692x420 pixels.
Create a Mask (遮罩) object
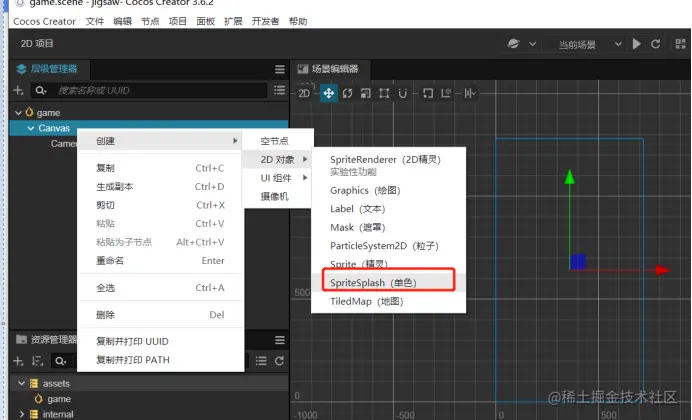[x=388, y=228]
